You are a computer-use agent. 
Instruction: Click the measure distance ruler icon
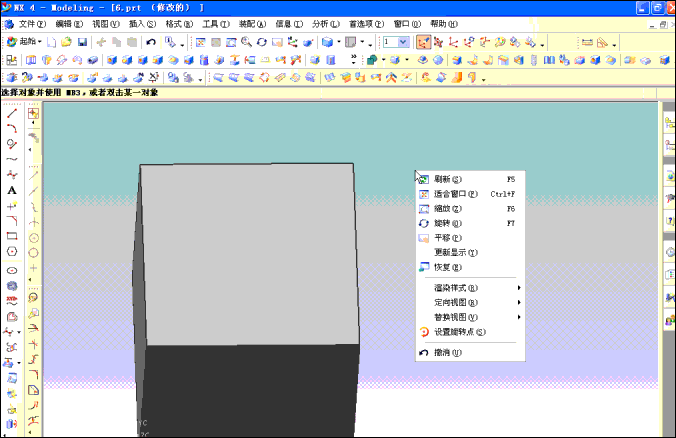[x=587, y=42]
